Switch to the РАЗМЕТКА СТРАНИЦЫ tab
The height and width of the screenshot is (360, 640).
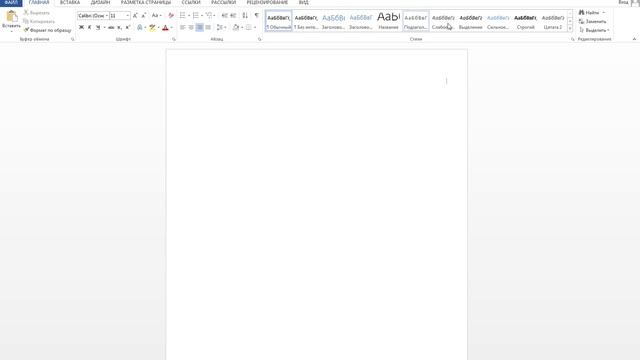(146, 2)
